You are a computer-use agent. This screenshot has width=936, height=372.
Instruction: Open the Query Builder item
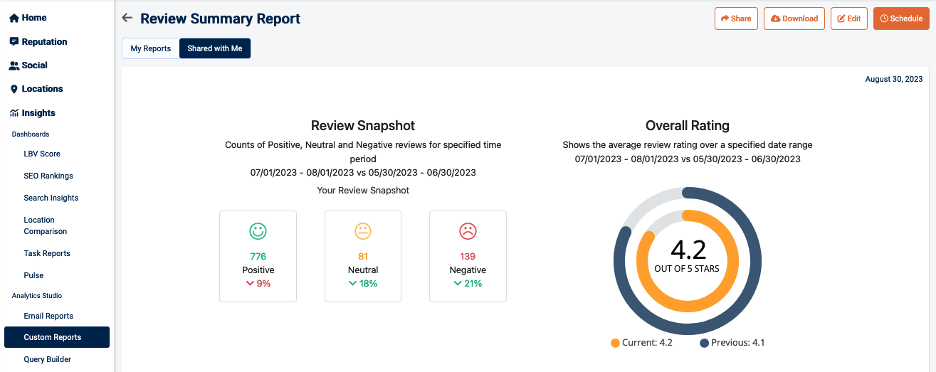[x=48, y=359]
